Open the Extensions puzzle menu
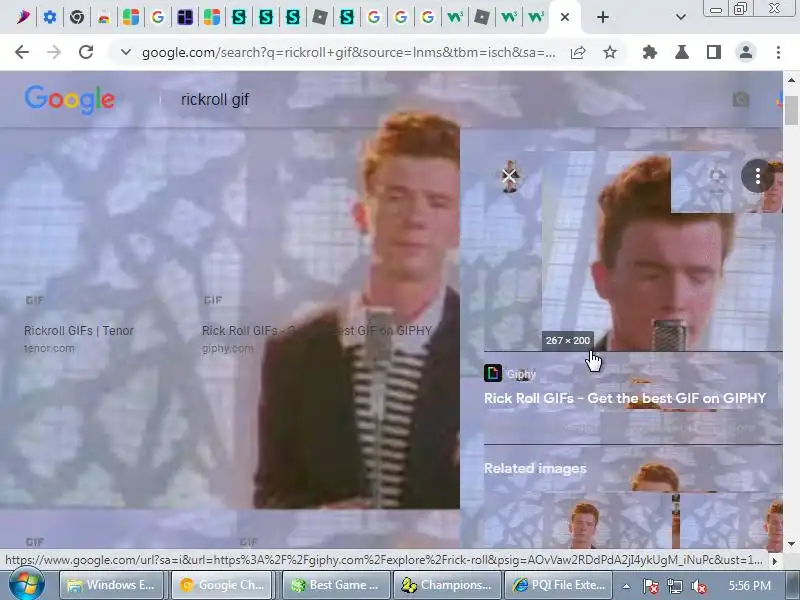Viewport: 800px width, 600px height. [649, 52]
